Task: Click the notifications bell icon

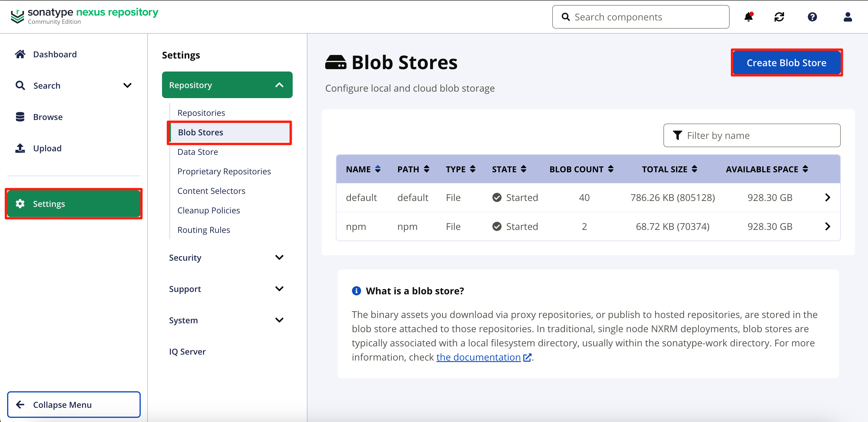Action: [748, 17]
